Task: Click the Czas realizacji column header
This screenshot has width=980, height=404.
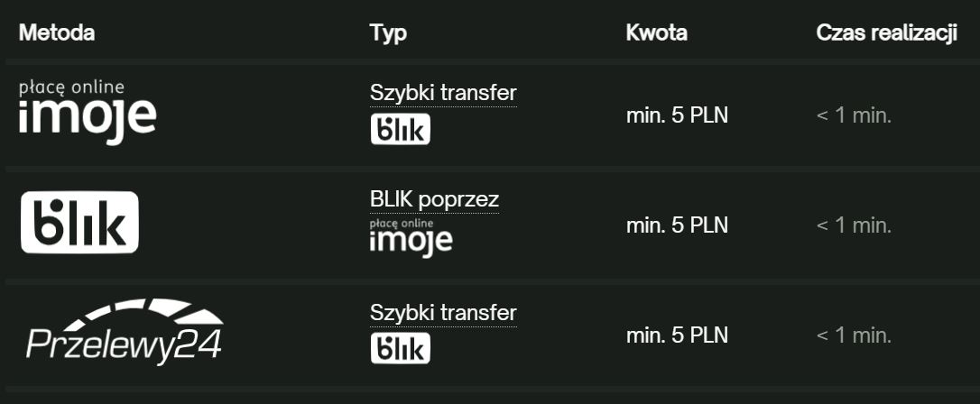Action: tap(886, 33)
